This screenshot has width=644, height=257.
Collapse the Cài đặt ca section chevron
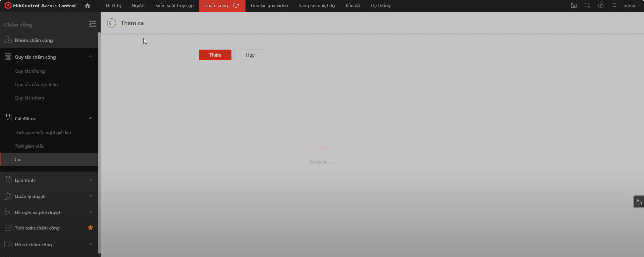coord(91,118)
